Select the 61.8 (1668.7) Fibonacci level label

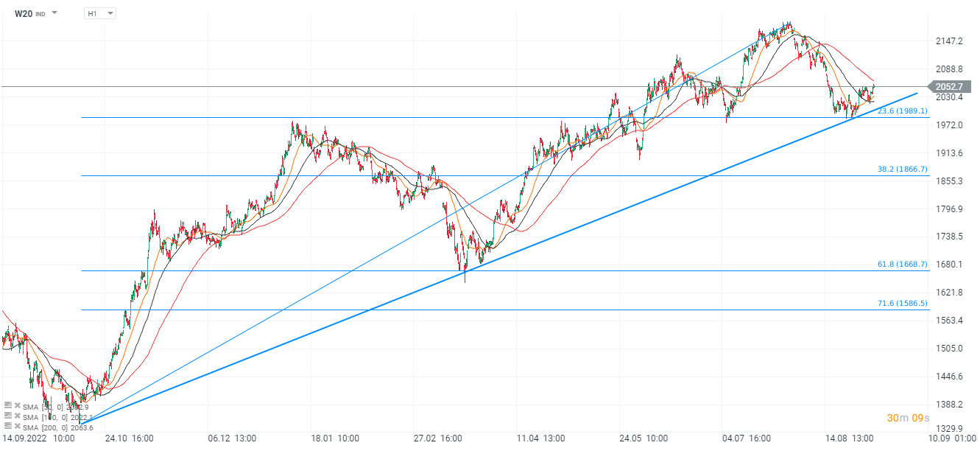tap(902, 264)
